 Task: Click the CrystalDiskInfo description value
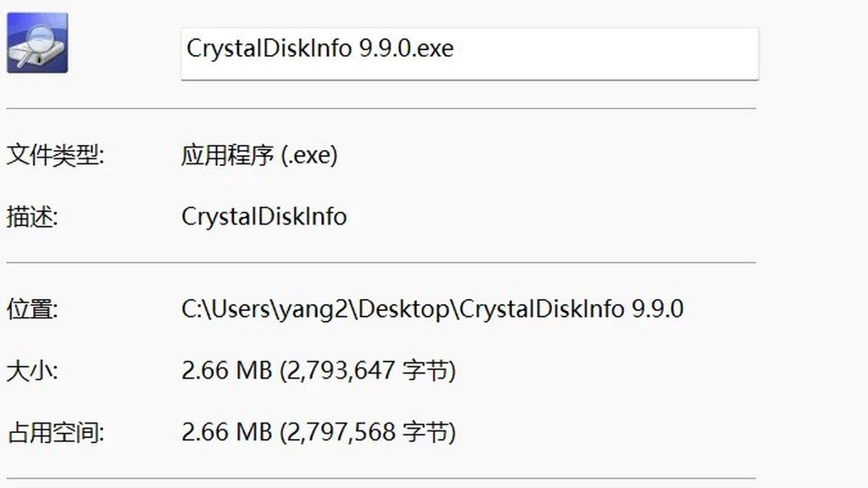point(264,216)
